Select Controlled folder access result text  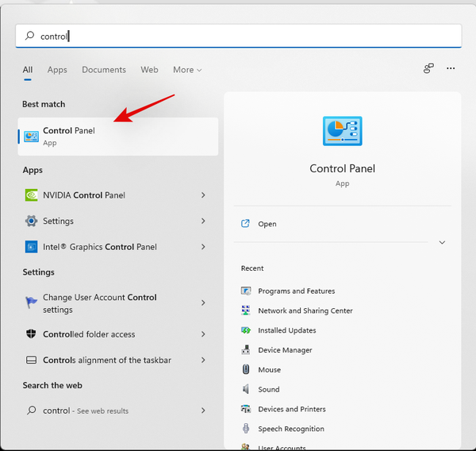pos(89,334)
